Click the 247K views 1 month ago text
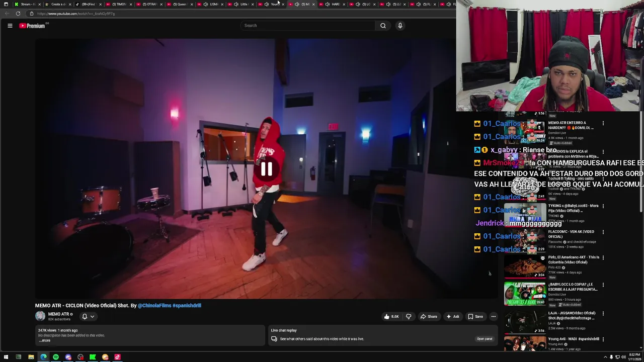This screenshot has width=644, height=362. [58, 330]
